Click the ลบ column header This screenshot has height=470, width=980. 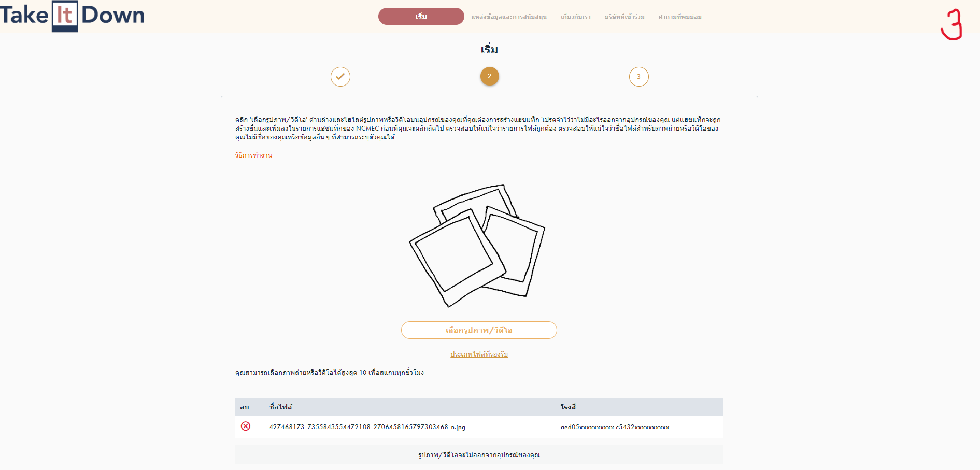pyautogui.click(x=245, y=407)
